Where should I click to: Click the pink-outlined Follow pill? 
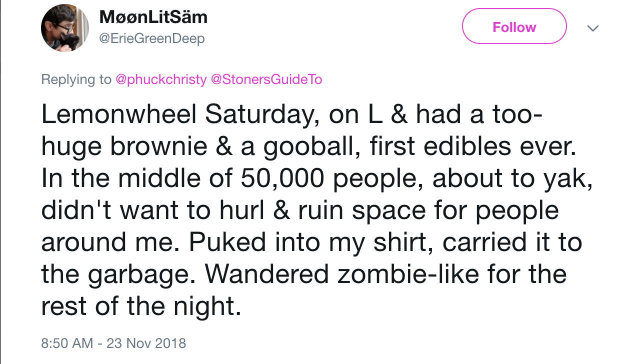click(514, 26)
